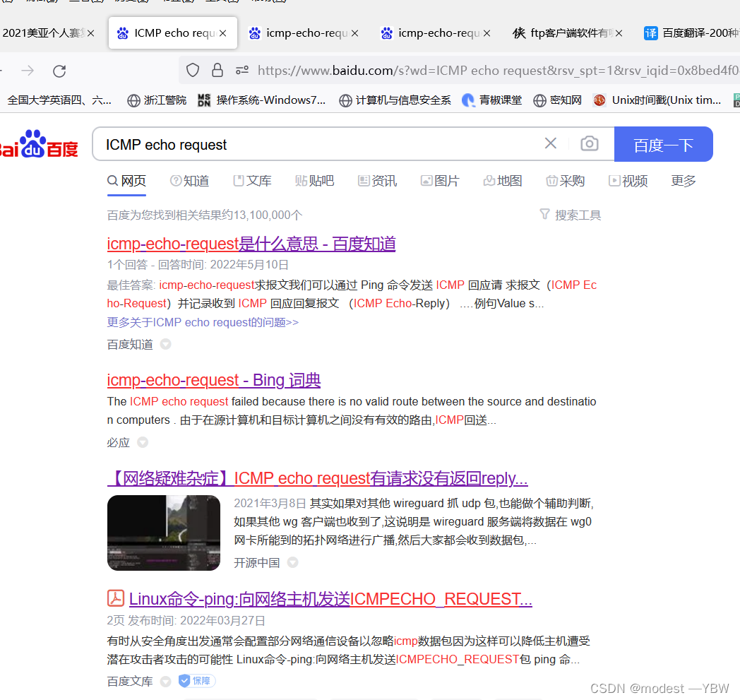Select the 网页 search tab
The height and width of the screenshot is (700, 740).
pos(126,181)
